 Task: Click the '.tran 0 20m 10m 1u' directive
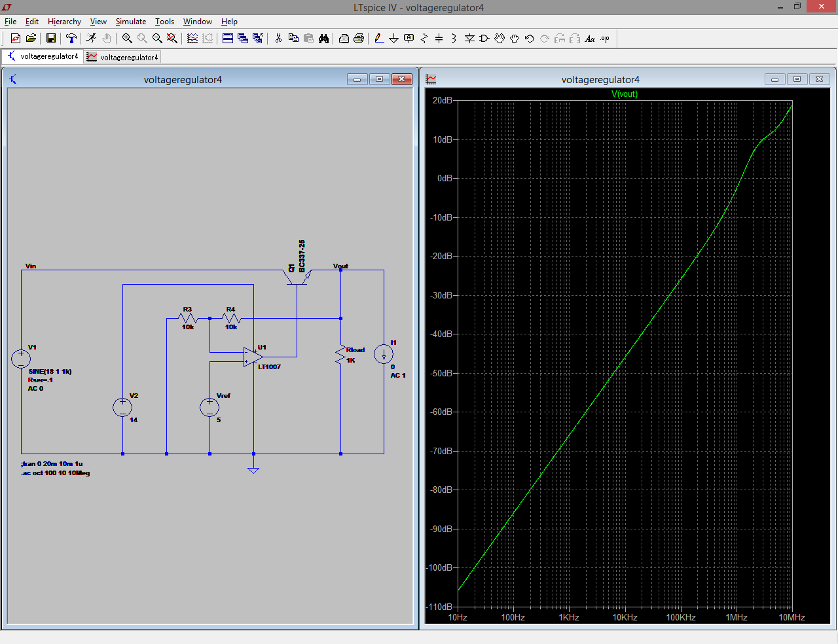52,463
